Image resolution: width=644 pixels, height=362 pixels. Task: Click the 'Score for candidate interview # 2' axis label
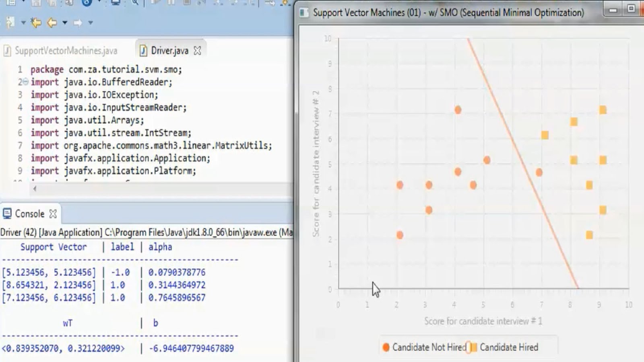click(316, 163)
